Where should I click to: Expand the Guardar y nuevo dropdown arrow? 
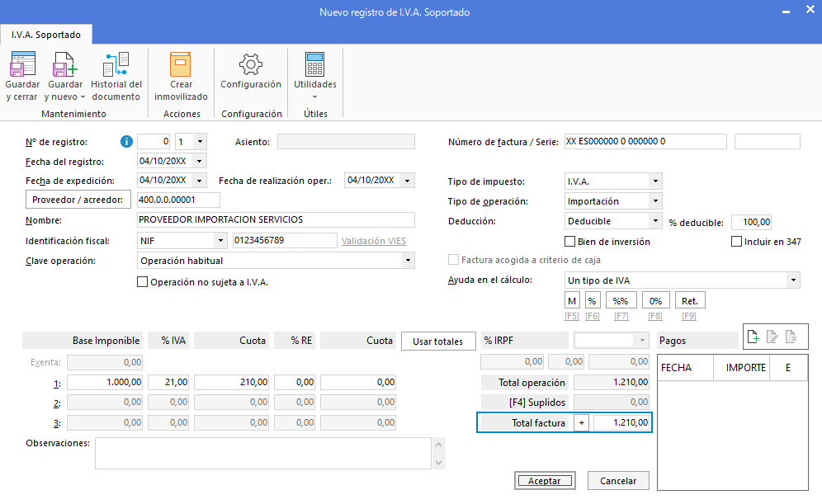tap(83, 97)
